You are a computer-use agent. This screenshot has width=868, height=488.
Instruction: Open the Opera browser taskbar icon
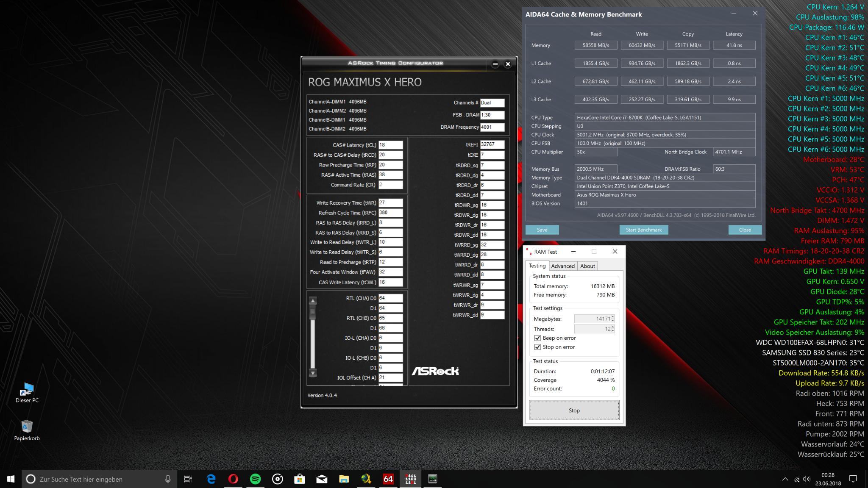(233, 479)
